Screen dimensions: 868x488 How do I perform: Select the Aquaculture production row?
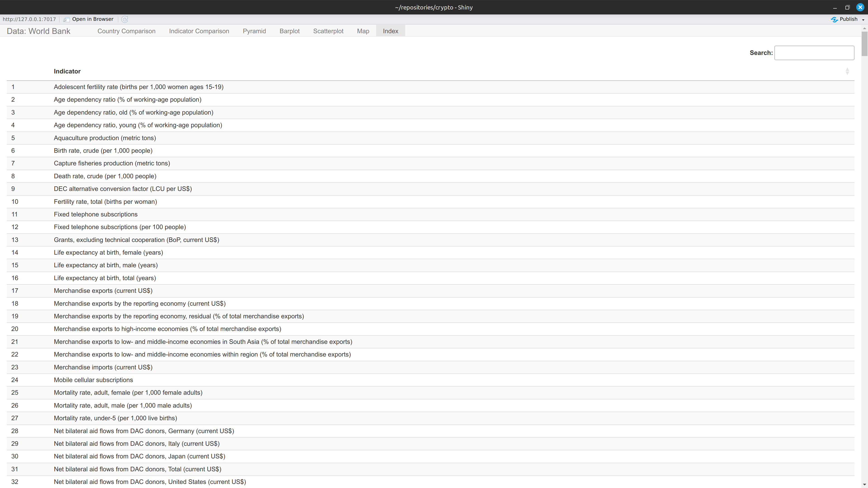(x=430, y=138)
